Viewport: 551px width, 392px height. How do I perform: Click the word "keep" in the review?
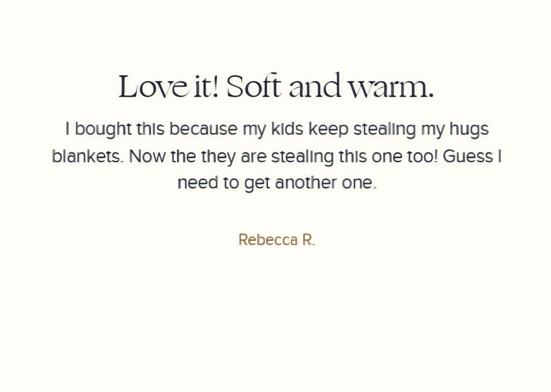[328, 129]
